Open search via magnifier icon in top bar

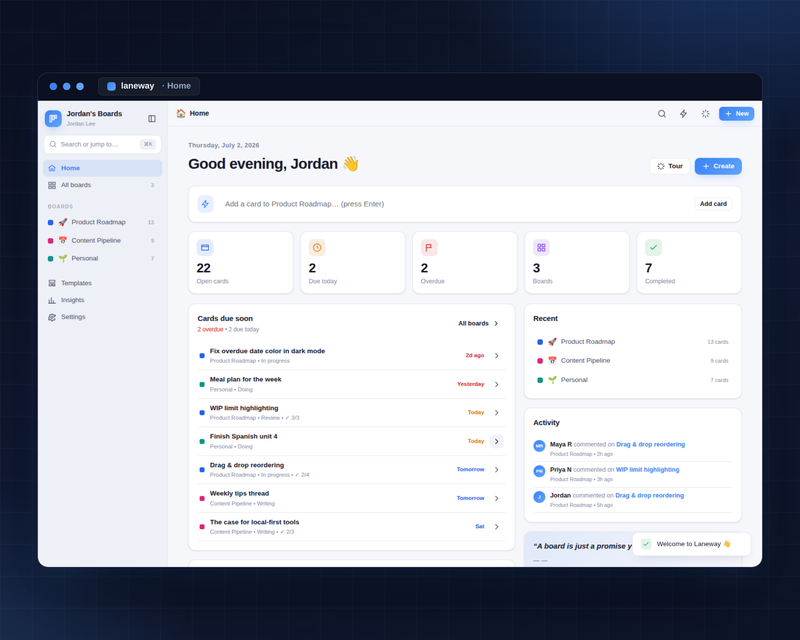(662, 114)
